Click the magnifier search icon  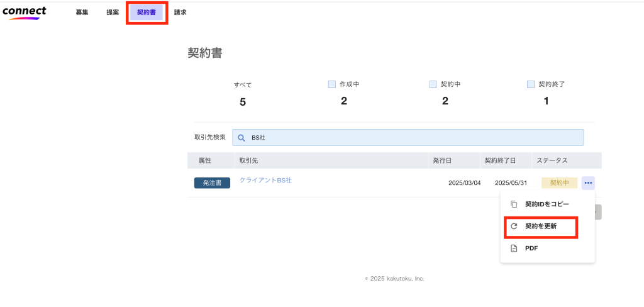click(241, 138)
